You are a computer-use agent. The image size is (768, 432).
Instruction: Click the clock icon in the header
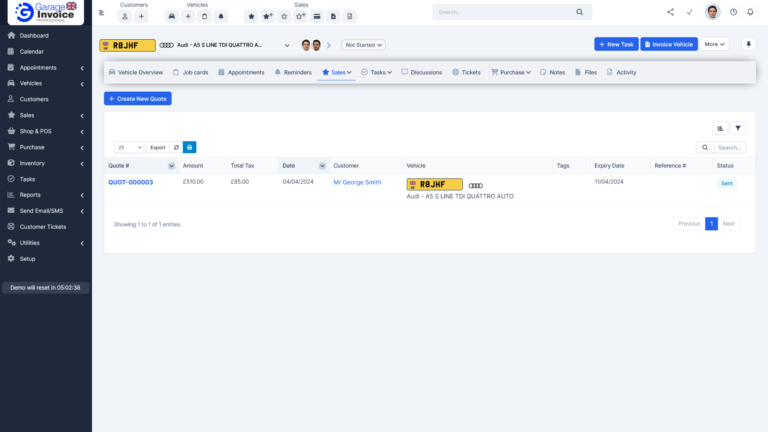point(733,12)
